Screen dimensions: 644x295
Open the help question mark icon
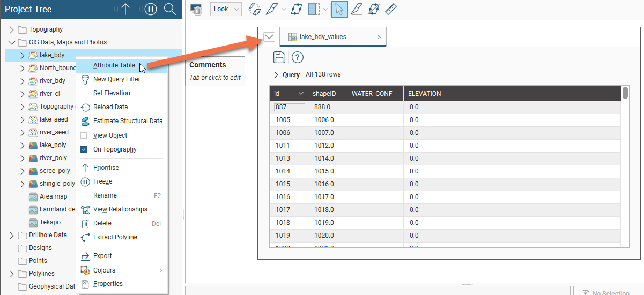coord(298,58)
